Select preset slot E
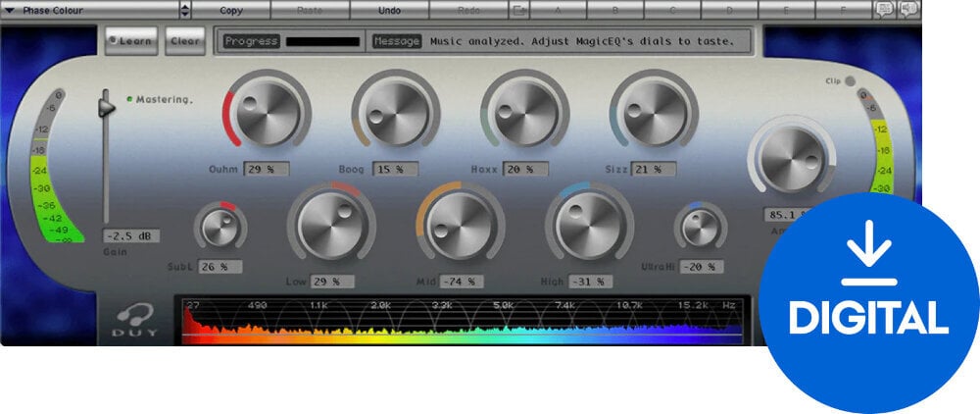This screenshot has width=980, height=414. point(786,10)
